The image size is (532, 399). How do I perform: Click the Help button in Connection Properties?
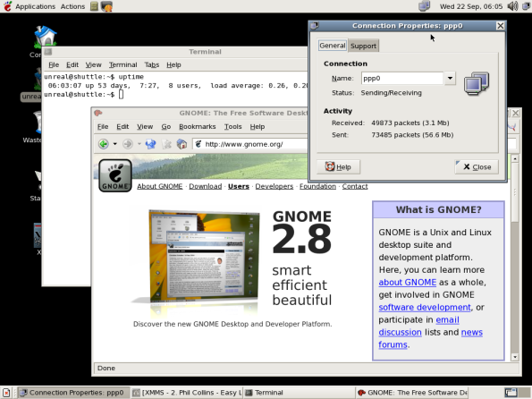338,166
